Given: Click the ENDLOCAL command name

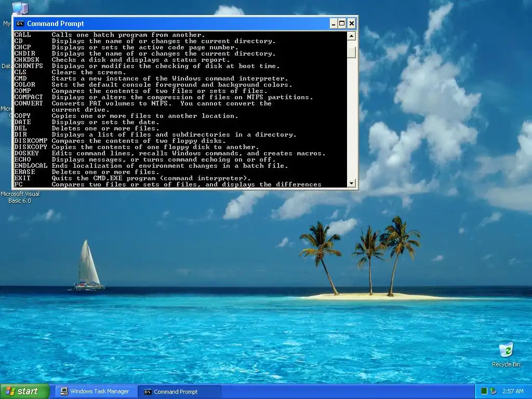Looking at the screenshot, I should [31, 166].
